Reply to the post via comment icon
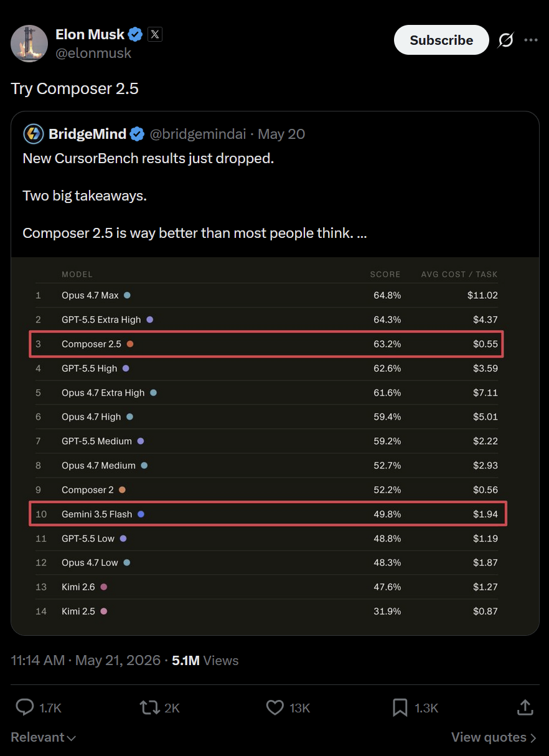Screen dimensions: 549x756 (24, 707)
